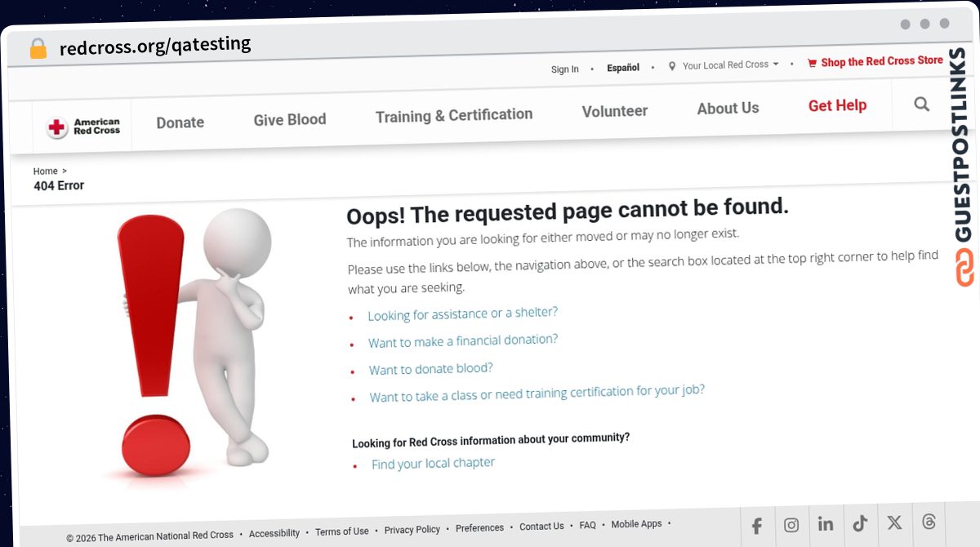Open FAQ footer link

[x=588, y=526]
